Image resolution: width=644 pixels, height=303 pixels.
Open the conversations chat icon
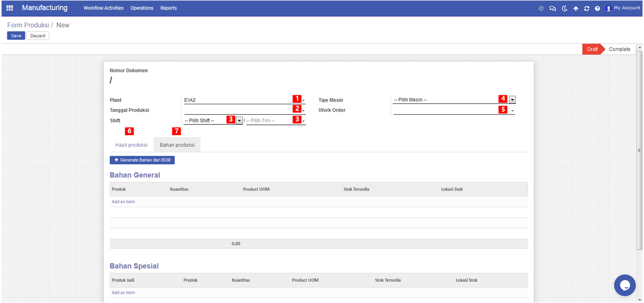[x=552, y=8]
